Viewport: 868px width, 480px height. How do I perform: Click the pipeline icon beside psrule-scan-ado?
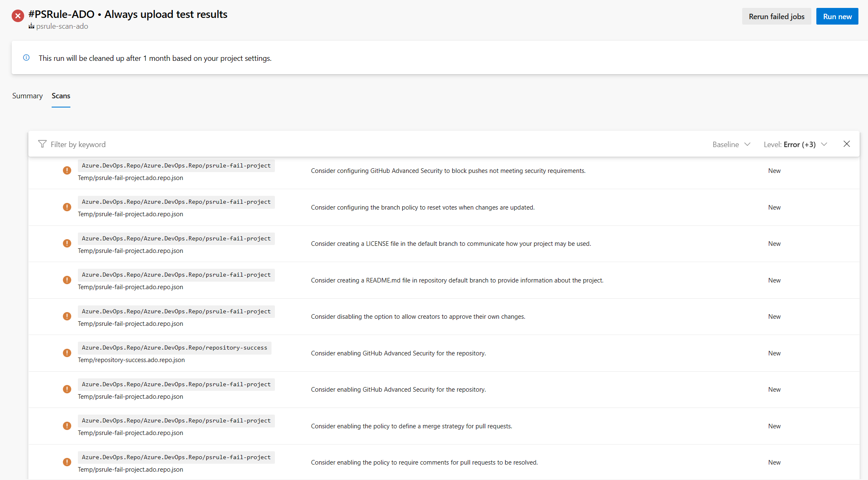click(31, 26)
